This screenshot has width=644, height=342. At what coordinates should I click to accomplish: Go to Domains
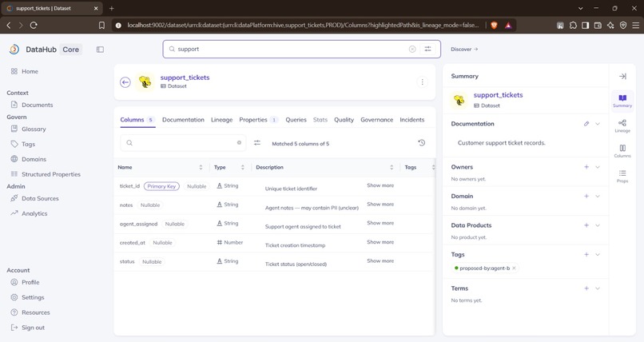34,159
